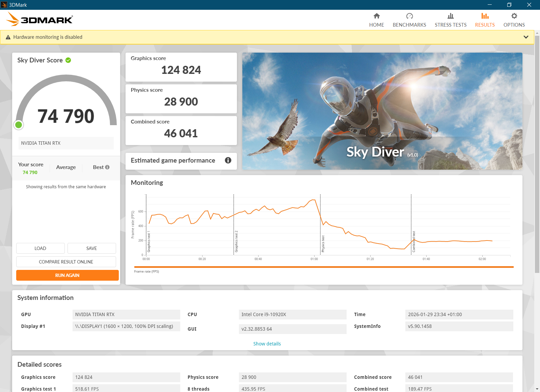The height and width of the screenshot is (392, 540).
Task: Click the 3DMark logo
Action: (39, 20)
